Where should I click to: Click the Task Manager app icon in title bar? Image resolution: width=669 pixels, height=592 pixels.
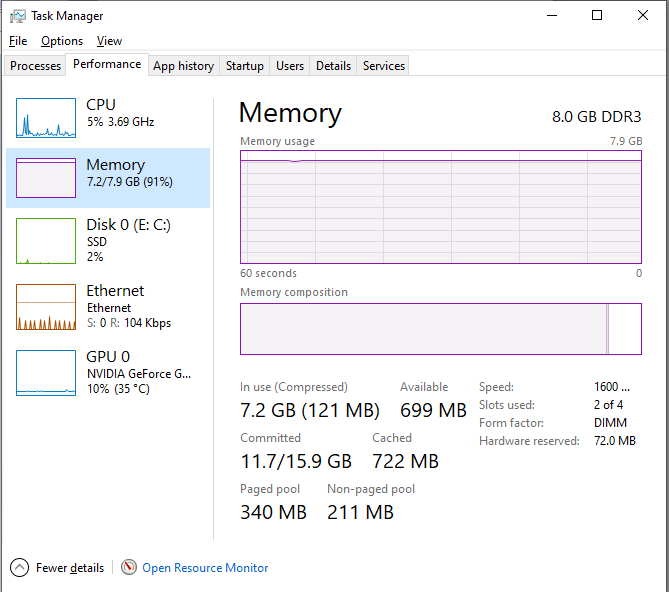(x=18, y=16)
